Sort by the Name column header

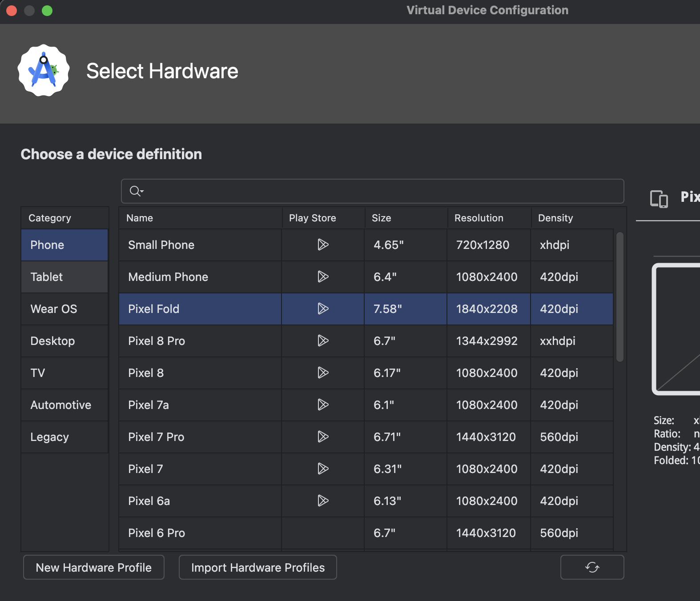point(201,218)
